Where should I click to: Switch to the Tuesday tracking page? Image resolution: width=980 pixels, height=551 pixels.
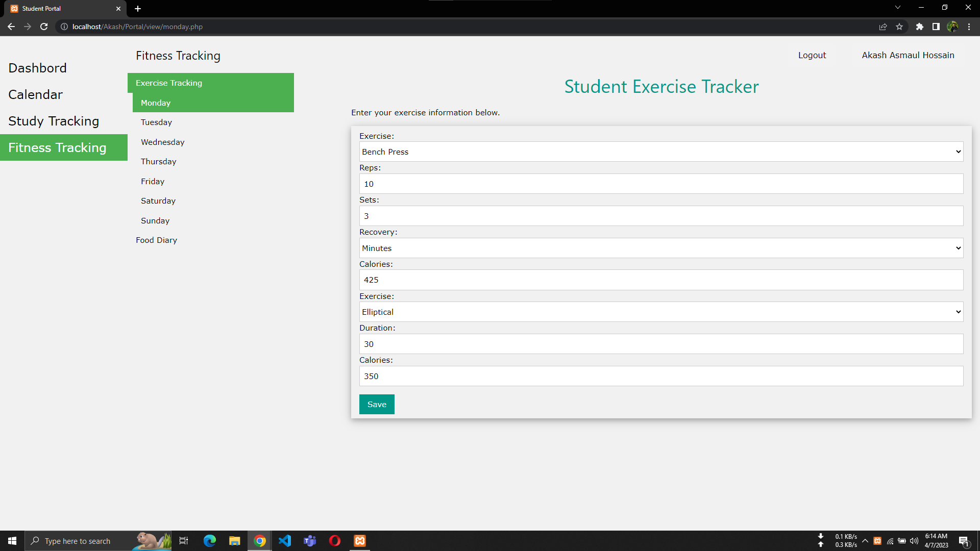coord(157,122)
